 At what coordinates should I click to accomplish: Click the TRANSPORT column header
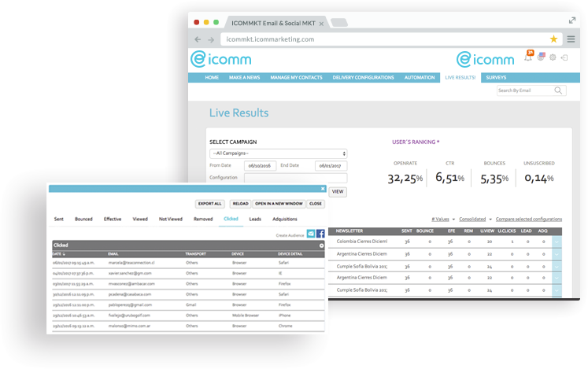pyautogui.click(x=196, y=254)
